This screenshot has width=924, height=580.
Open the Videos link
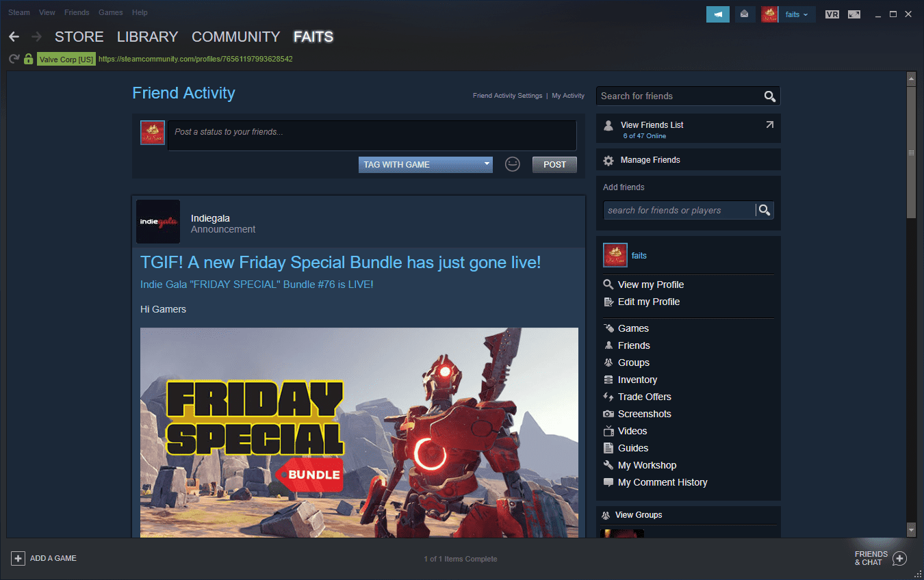coord(632,431)
